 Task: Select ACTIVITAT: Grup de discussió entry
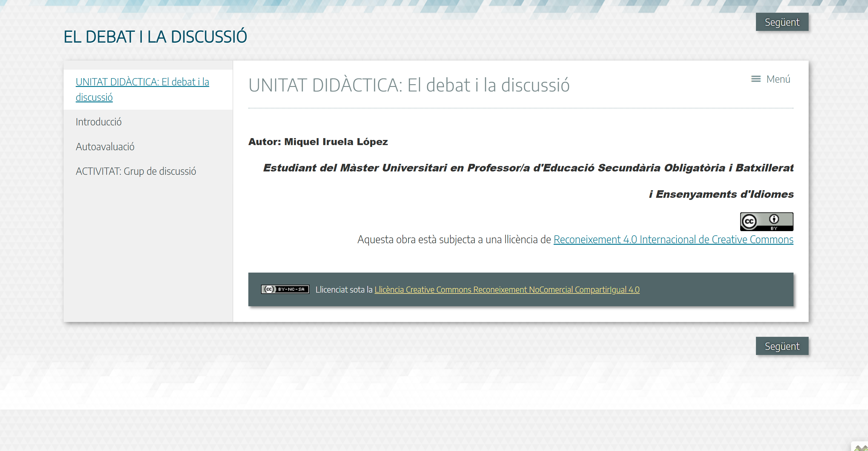click(x=136, y=171)
